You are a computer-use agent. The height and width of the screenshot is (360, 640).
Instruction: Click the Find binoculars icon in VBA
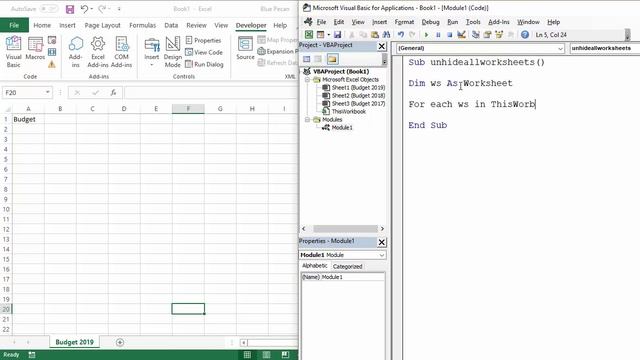pos(386,35)
